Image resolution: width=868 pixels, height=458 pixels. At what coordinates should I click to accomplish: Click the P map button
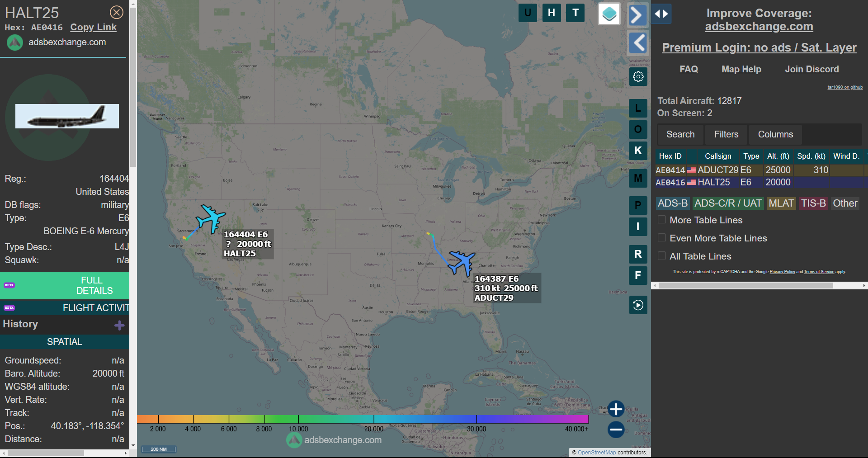tap(638, 205)
